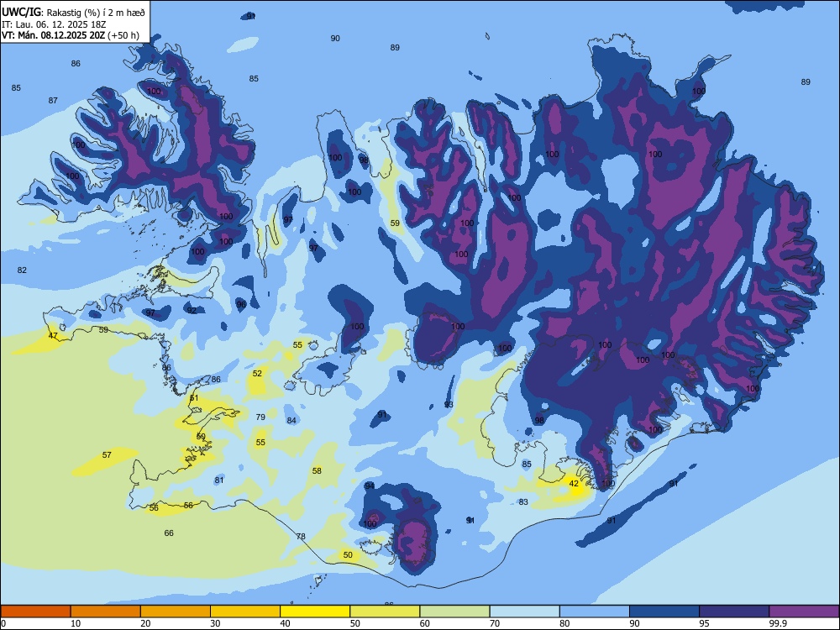Screen dimensions: 840x630
Task: Click the legend label 10
Action: (x=76, y=623)
